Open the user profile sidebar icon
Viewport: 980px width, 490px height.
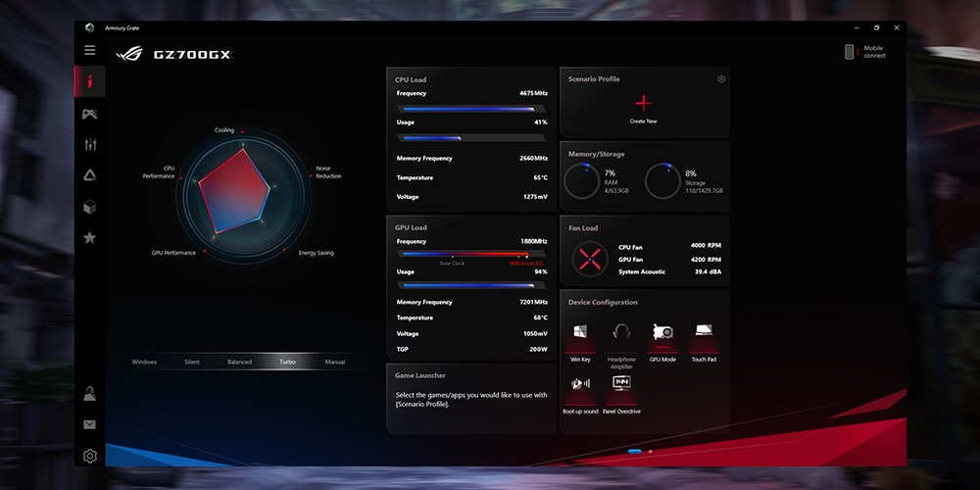pos(89,394)
